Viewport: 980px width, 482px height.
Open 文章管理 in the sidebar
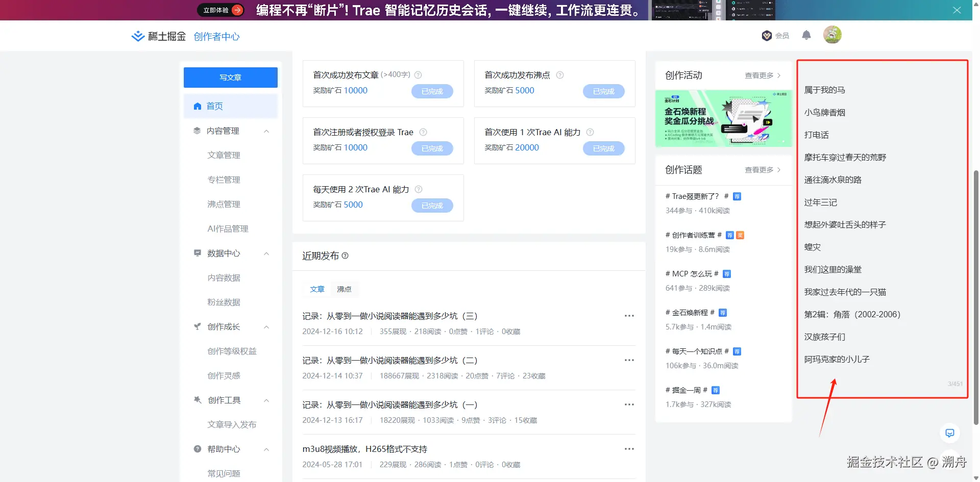224,155
